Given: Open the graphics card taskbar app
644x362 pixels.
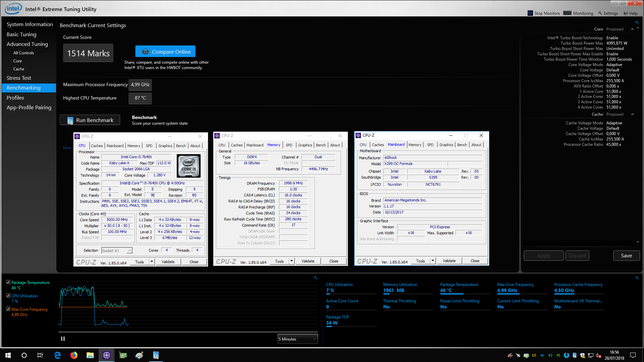Looking at the screenshot, I should [123, 355].
